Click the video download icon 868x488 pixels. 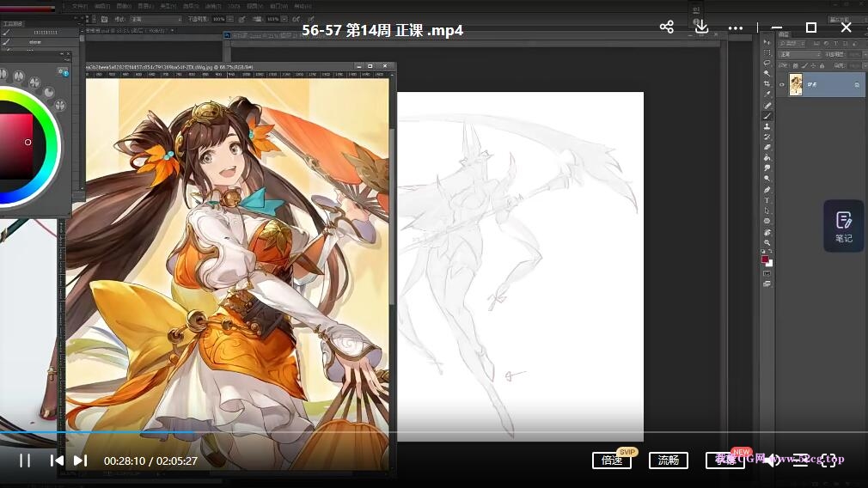click(x=701, y=27)
